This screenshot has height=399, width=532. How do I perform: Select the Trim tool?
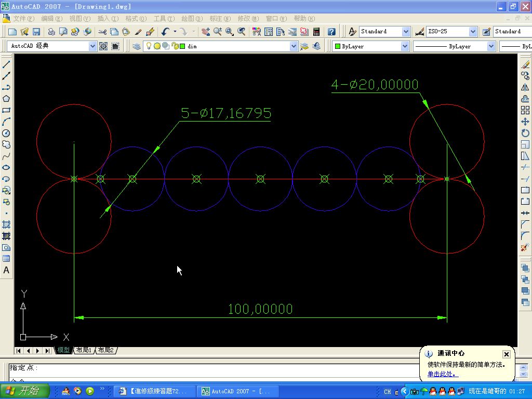(x=525, y=167)
